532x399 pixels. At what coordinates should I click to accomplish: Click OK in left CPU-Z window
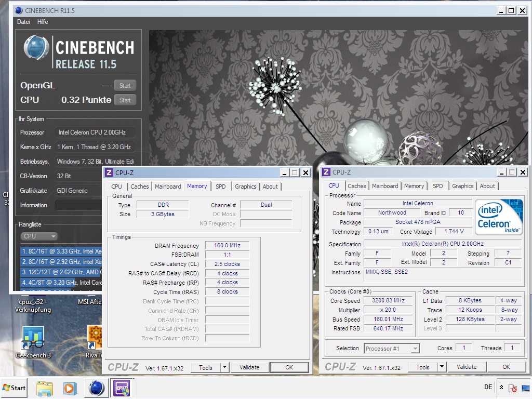289,367
